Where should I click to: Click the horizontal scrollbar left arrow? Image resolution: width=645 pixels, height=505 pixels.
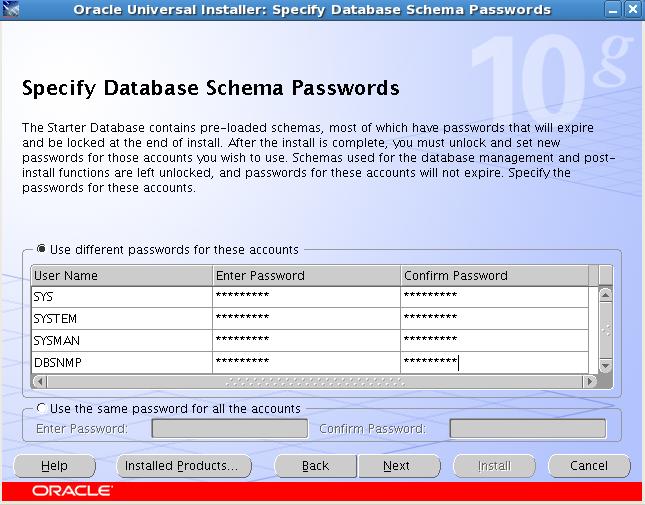click(40, 381)
